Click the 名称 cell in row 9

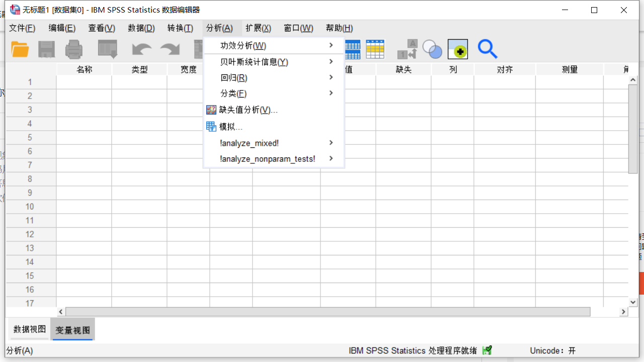point(84,193)
